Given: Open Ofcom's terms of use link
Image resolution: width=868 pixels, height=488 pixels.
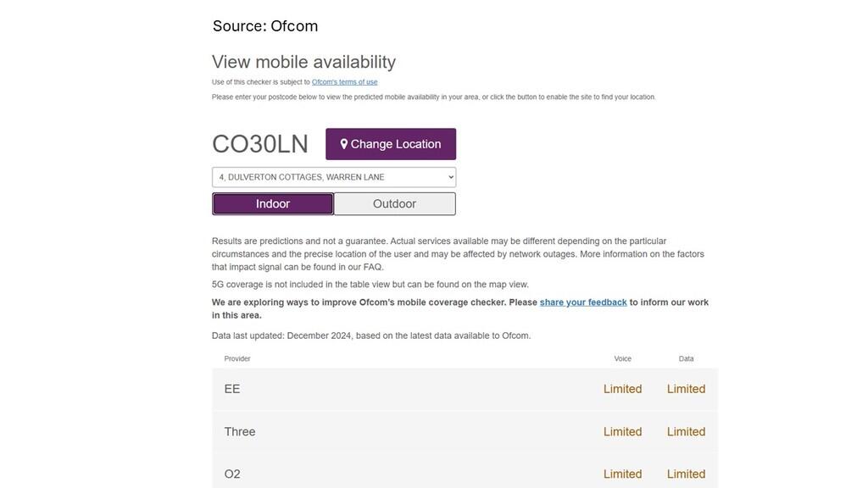Looking at the screenshot, I should tap(344, 82).
